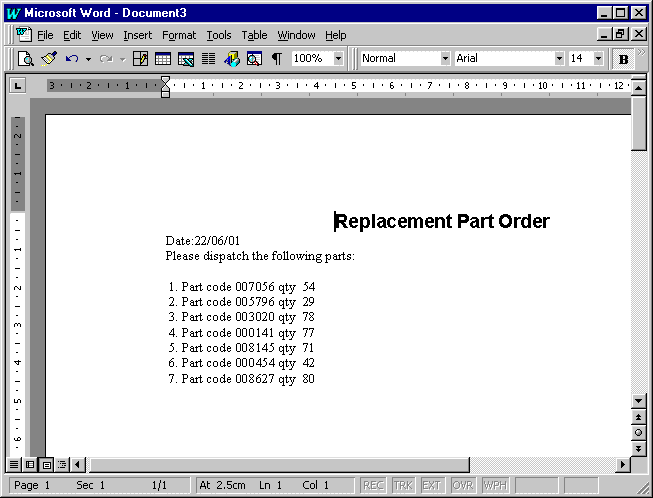The width and height of the screenshot is (653, 498).
Task: Open the Tables and Borders toolbar
Action: pos(140,59)
